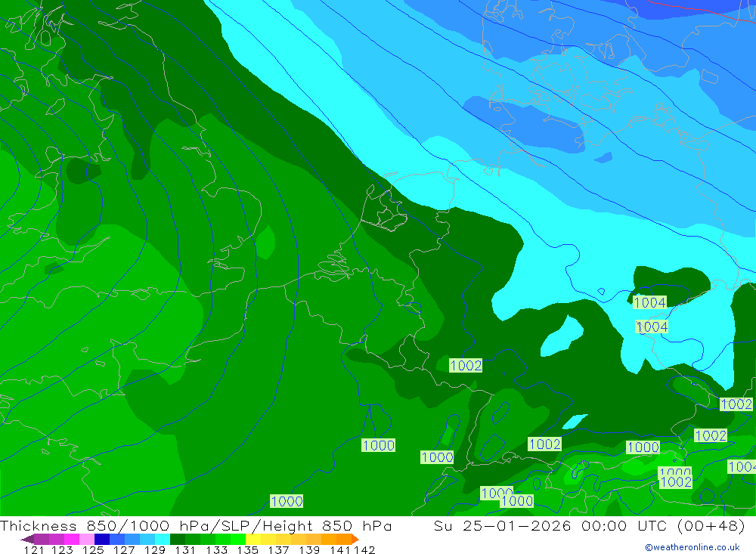Click the legend value 127

[124, 550]
